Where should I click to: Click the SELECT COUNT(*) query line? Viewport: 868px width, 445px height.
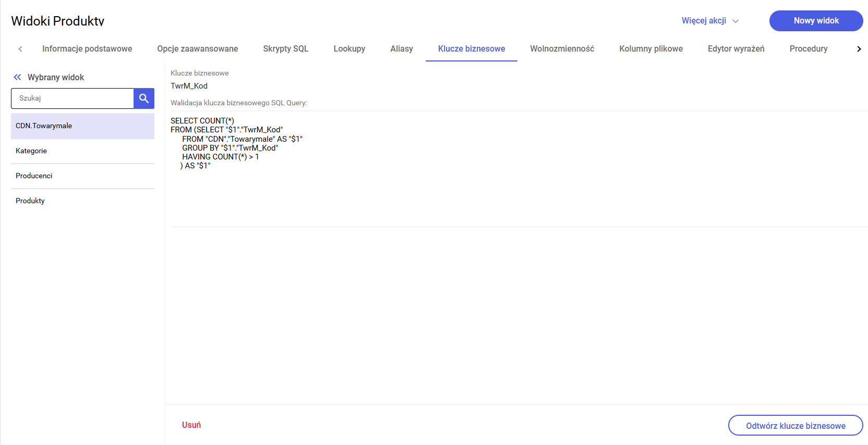click(x=202, y=121)
